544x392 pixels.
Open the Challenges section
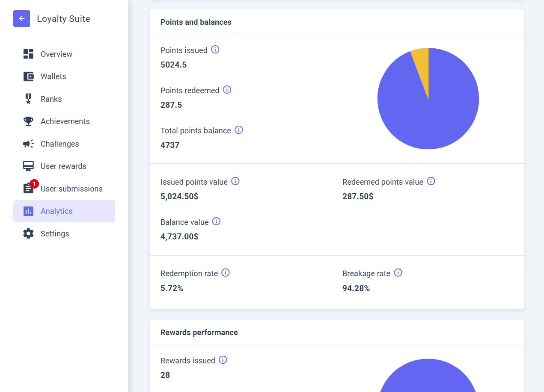(x=64, y=144)
